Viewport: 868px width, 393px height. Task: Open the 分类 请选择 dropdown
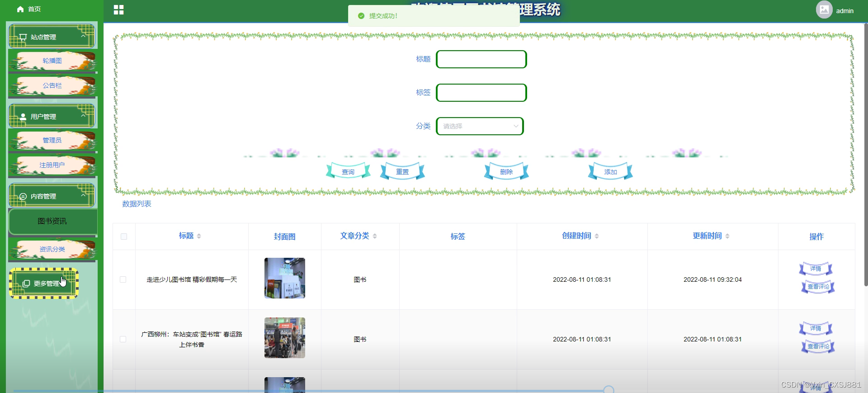pyautogui.click(x=480, y=126)
